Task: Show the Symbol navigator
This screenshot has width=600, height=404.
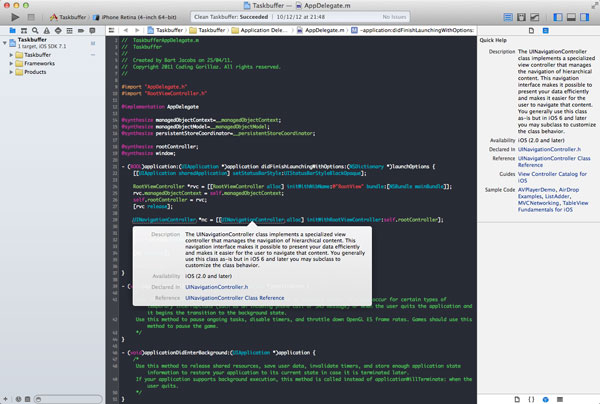Action: [24, 30]
